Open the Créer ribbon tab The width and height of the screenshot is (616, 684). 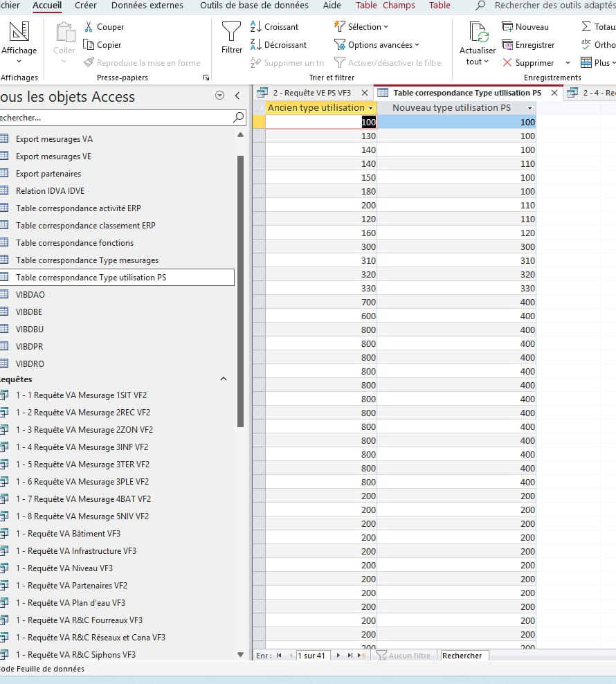[x=86, y=6]
